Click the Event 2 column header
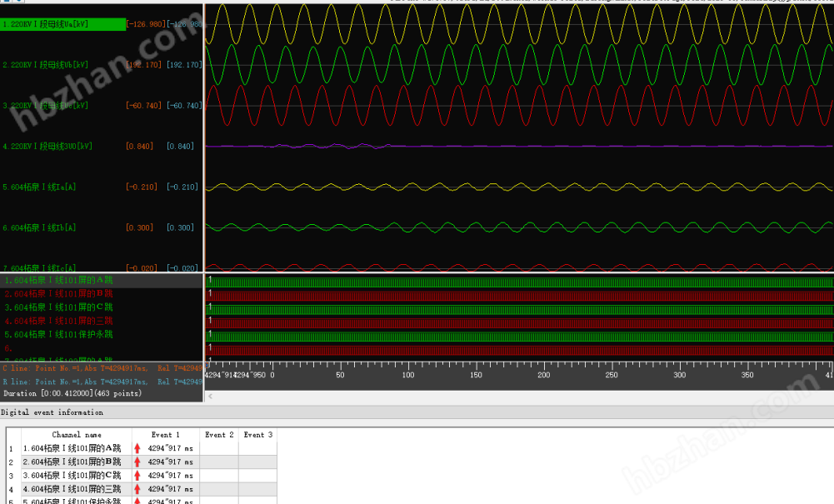The height and width of the screenshot is (504, 834). 219,435
